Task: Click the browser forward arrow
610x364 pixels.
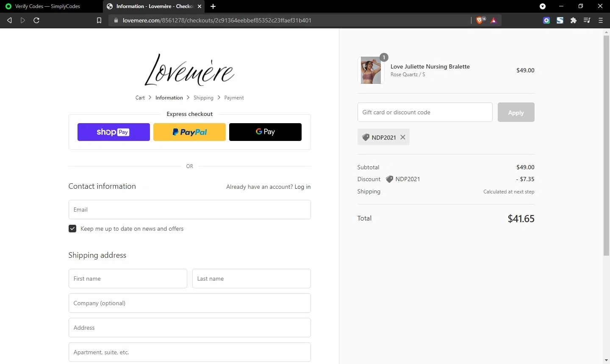Action: coord(23,20)
